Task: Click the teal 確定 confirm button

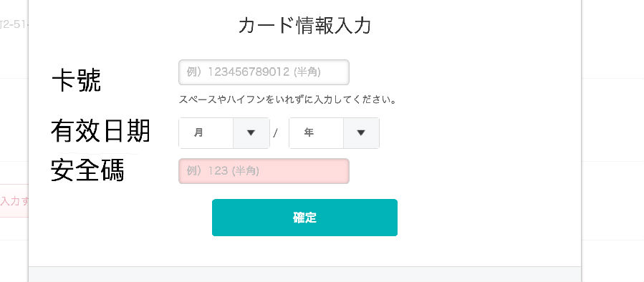Action: click(304, 218)
